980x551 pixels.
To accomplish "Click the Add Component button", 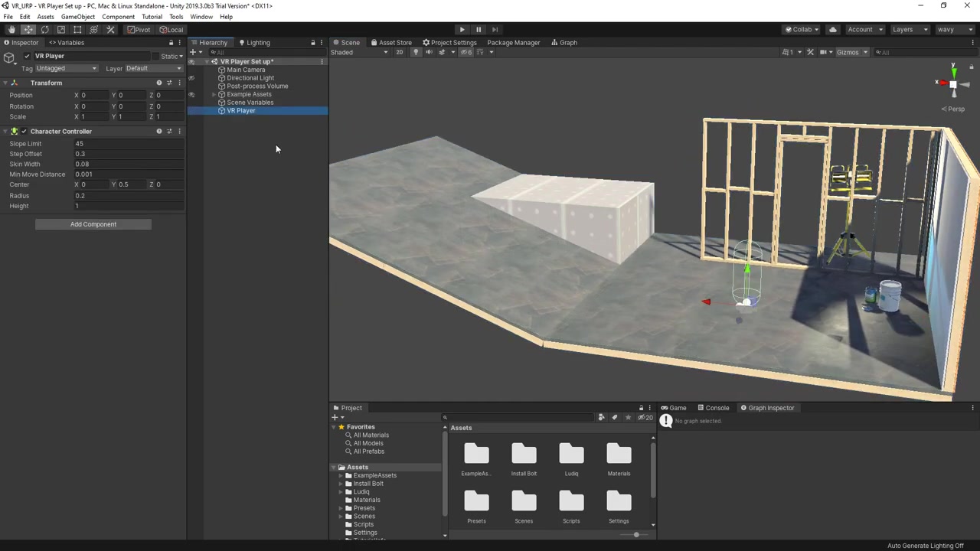I will point(93,223).
